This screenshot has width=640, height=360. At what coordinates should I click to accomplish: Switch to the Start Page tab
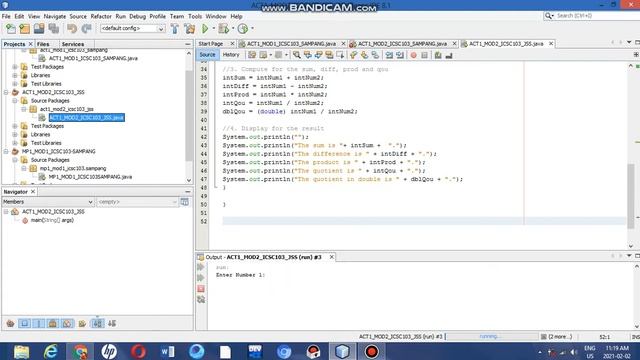click(x=211, y=44)
